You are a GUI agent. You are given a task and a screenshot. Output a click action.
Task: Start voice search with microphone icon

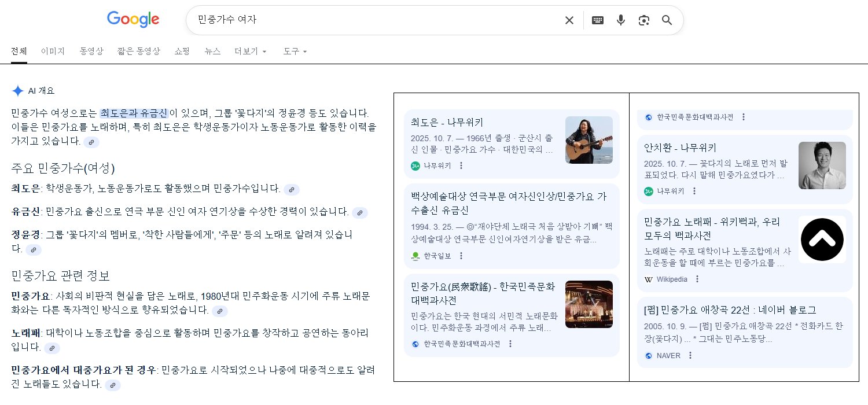(x=621, y=20)
